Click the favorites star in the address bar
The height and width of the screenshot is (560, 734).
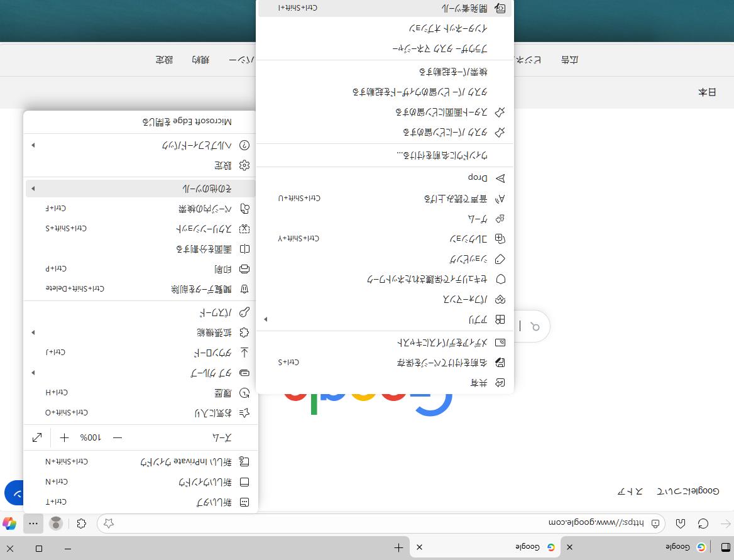coord(109,524)
